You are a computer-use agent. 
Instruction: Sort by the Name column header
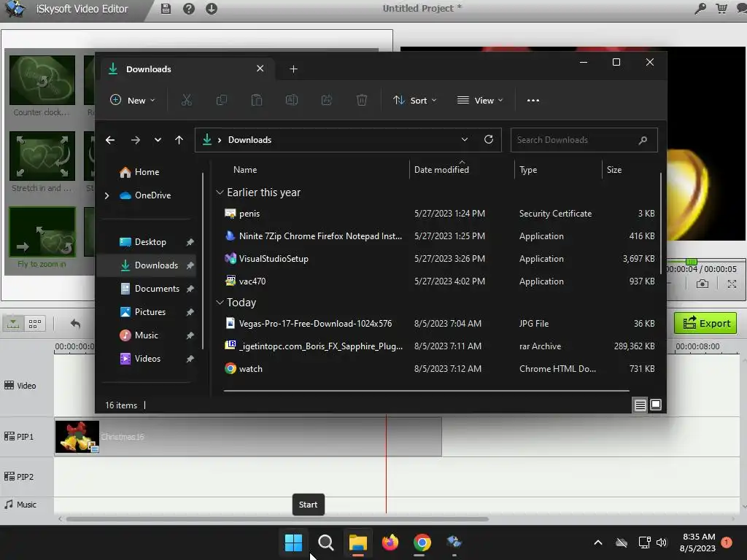coord(245,169)
